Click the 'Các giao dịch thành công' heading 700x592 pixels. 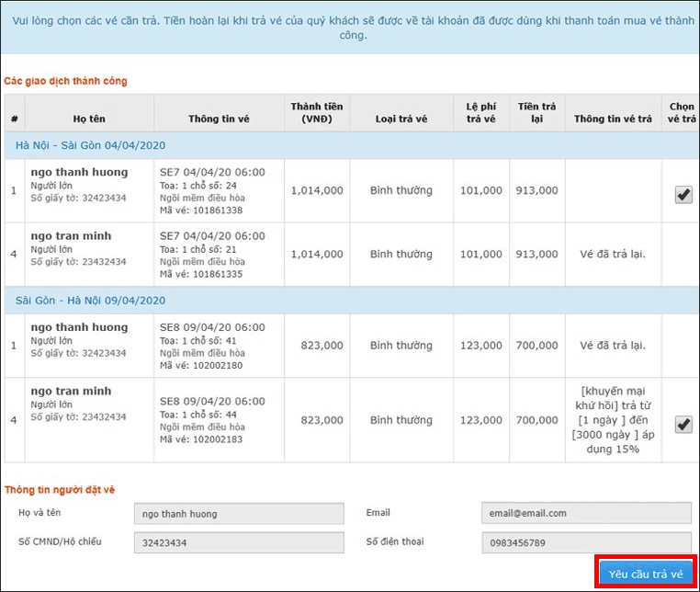coord(65,81)
